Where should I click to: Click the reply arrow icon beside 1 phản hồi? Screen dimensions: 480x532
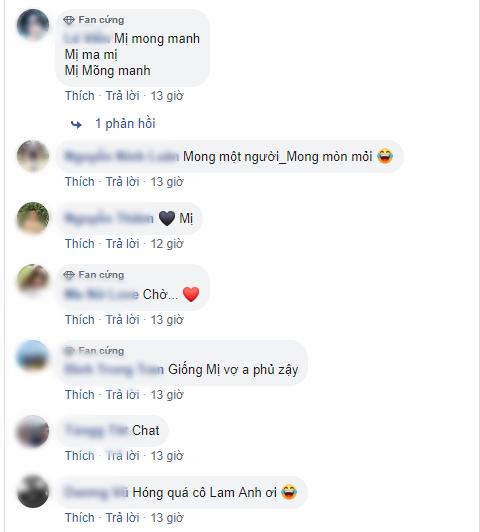click(76, 125)
